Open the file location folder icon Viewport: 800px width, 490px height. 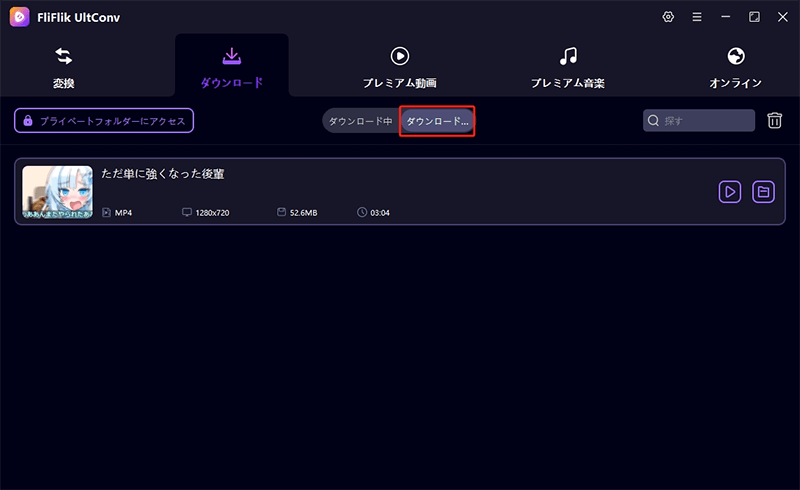coord(763,191)
